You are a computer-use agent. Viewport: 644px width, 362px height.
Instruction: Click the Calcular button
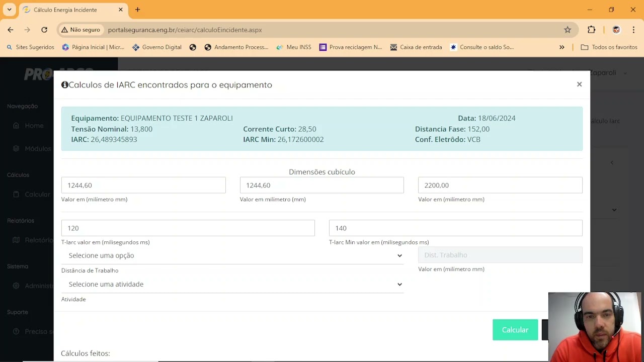(515, 330)
